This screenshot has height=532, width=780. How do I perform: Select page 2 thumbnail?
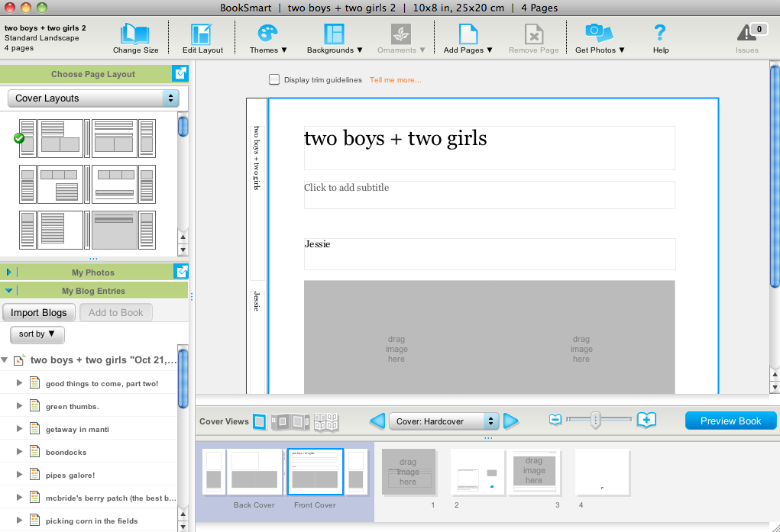[x=477, y=472]
